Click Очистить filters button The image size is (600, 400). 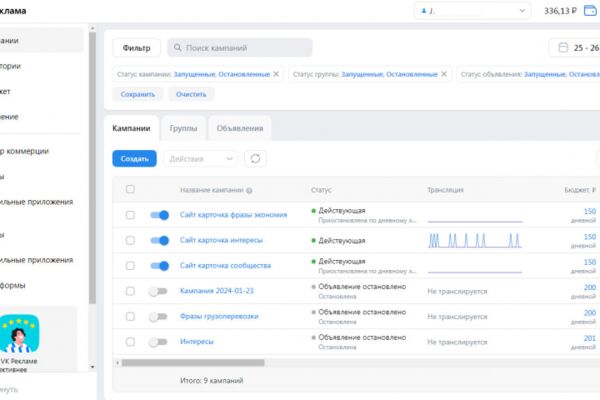pyautogui.click(x=191, y=94)
